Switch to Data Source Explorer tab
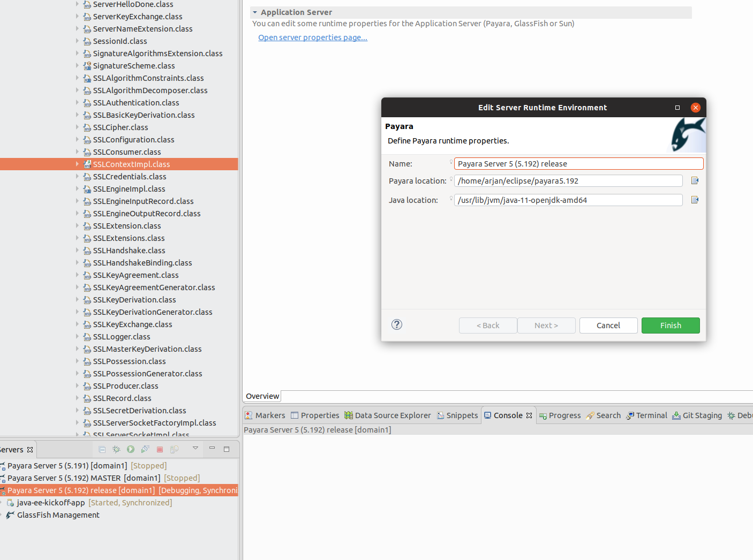753x560 pixels. (388, 415)
